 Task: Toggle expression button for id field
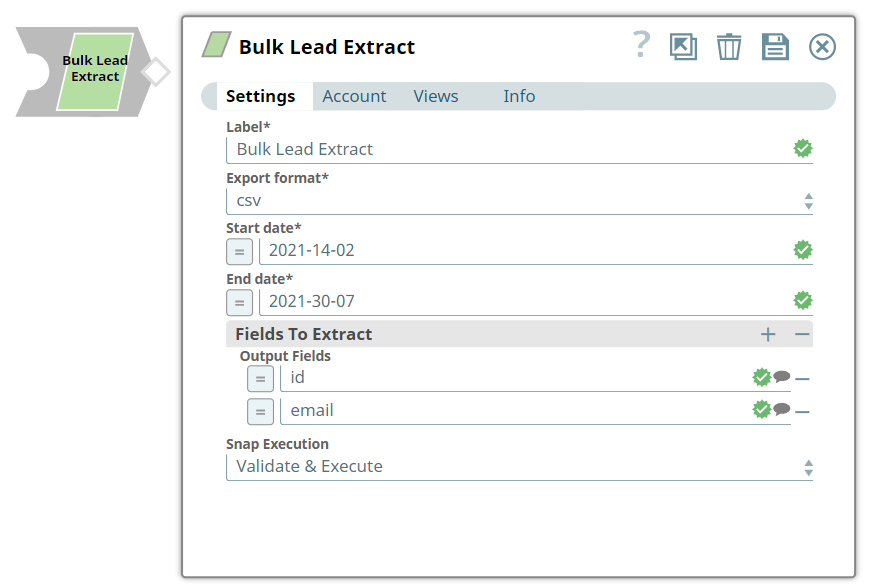(260, 379)
